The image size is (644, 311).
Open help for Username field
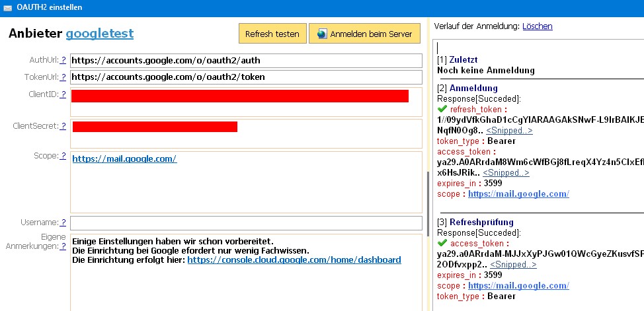63,223
